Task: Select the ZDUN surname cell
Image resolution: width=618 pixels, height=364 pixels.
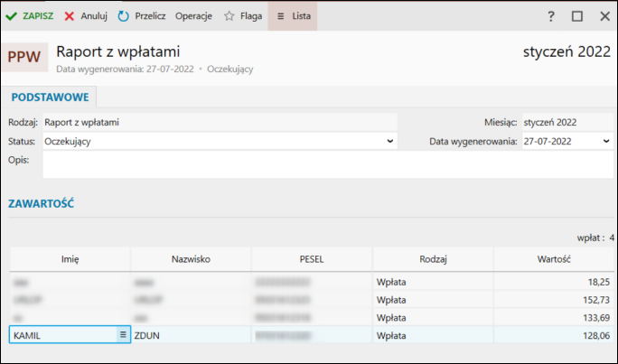Action: click(191, 336)
